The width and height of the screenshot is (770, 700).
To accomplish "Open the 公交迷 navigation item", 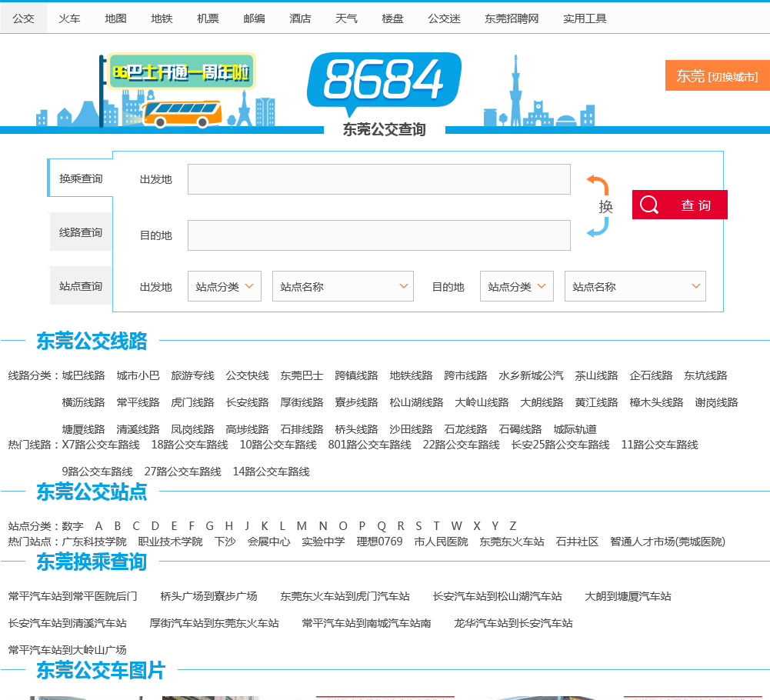I will [x=444, y=18].
